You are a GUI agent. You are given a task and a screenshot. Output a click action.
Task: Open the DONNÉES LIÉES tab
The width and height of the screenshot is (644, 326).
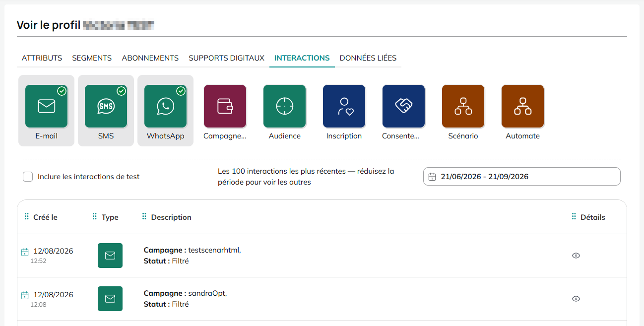[368, 58]
